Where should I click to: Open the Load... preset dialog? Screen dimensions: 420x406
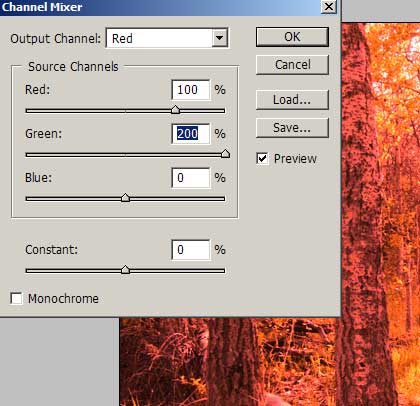pos(292,100)
